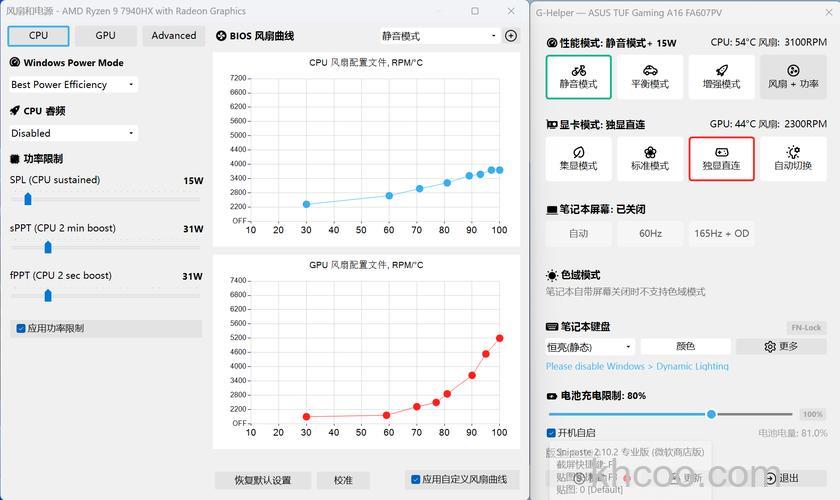Click the 电池充电限制 slider handle

[711, 414]
